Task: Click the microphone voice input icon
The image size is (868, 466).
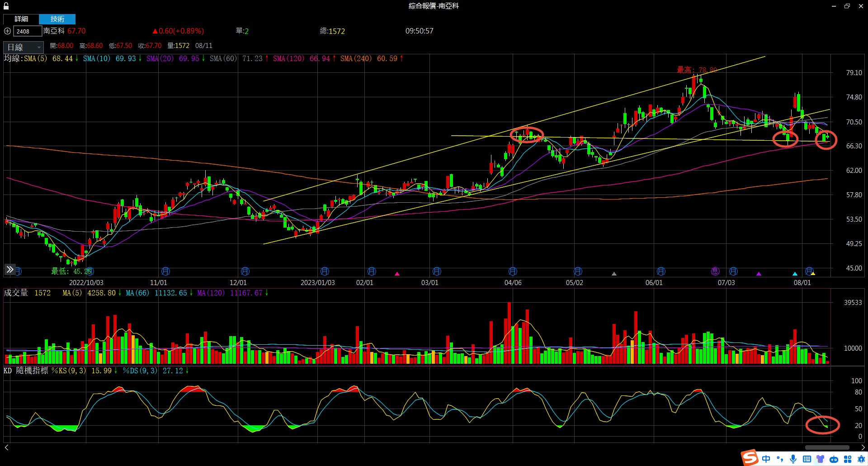Action: [x=793, y=459]
